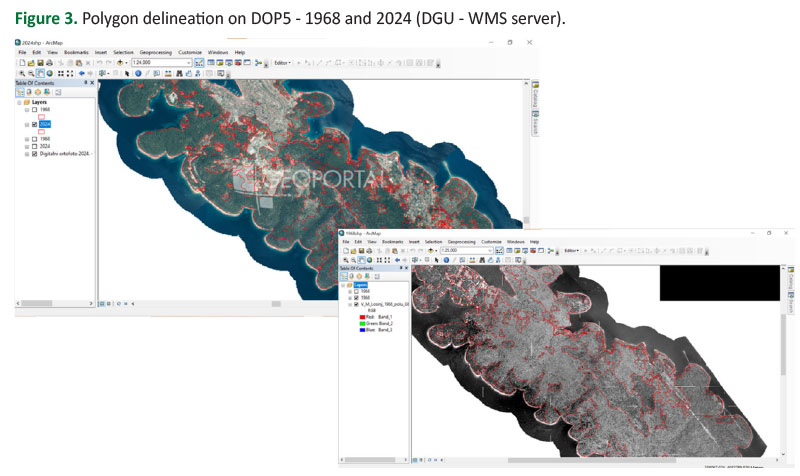
Task: Click Zoom In tool in 2024 ArcMap window
Action: [x=20, y=73]
